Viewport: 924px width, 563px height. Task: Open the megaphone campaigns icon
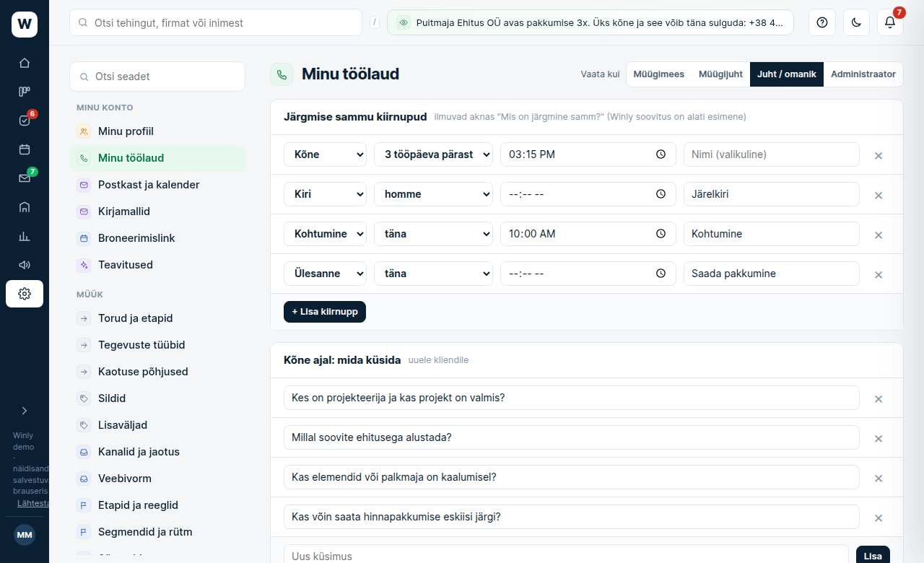(x=25, y=265)
